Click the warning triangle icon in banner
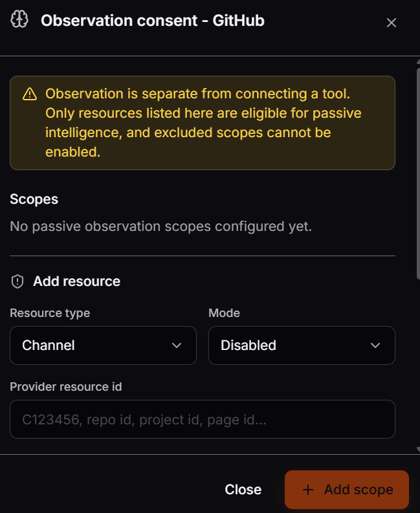 tap(30, 94)
